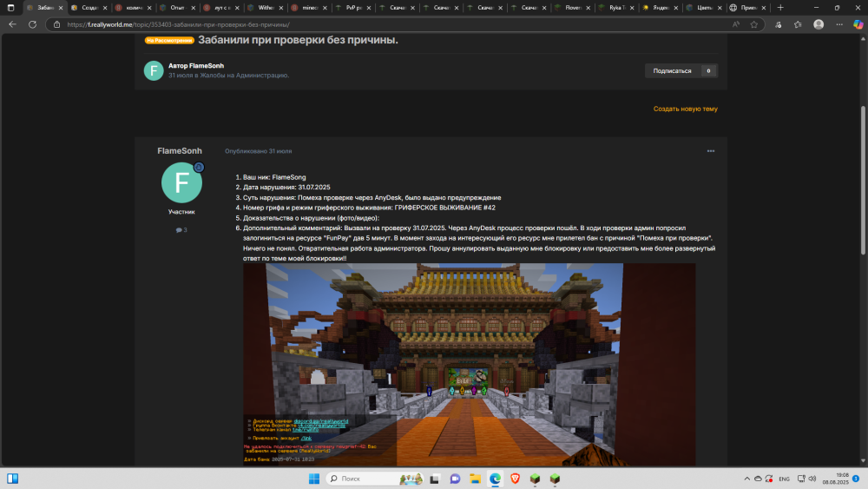Open FlameSonh username above post avatar
Viewport: 868px width, 489px height.
click(180, 151)
